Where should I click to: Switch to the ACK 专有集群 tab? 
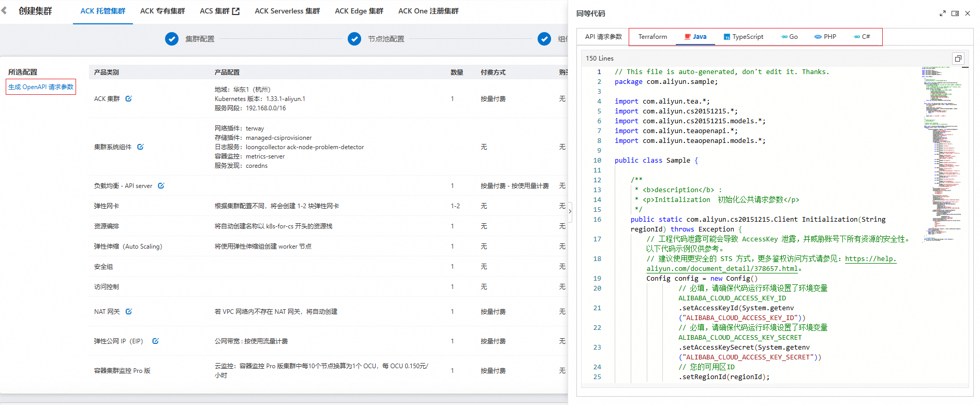tap(162, 11)
